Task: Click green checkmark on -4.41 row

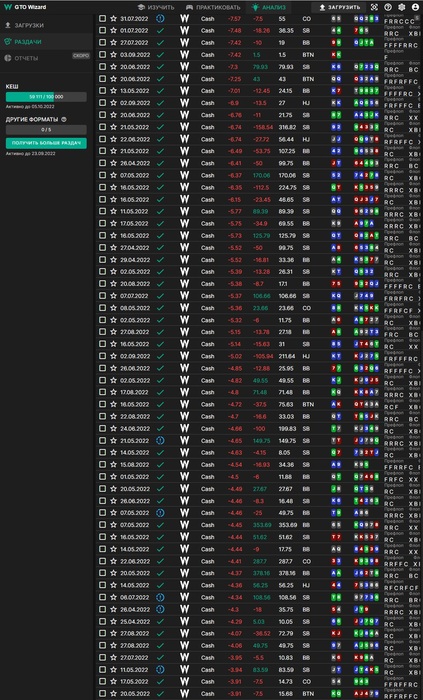Action: pos(160,561)
